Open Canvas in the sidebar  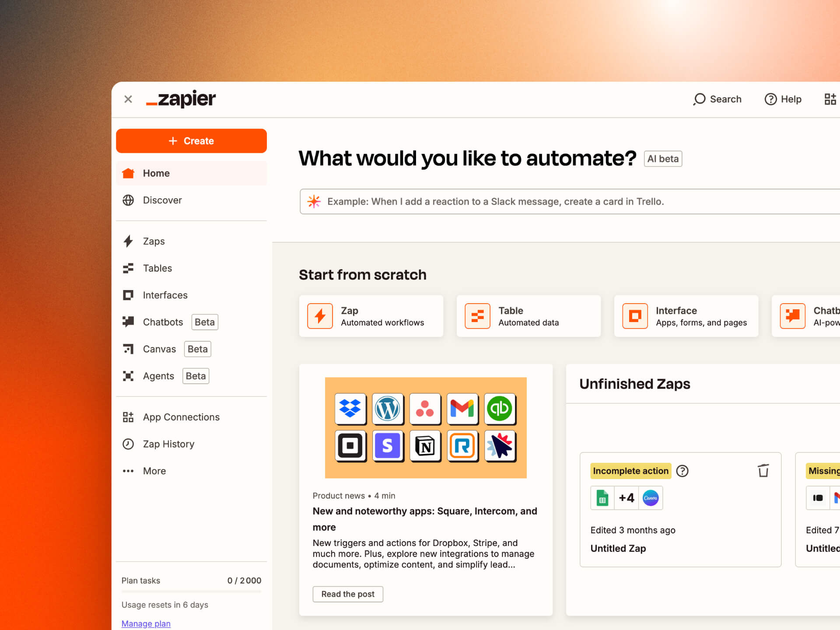click(191, 349)
